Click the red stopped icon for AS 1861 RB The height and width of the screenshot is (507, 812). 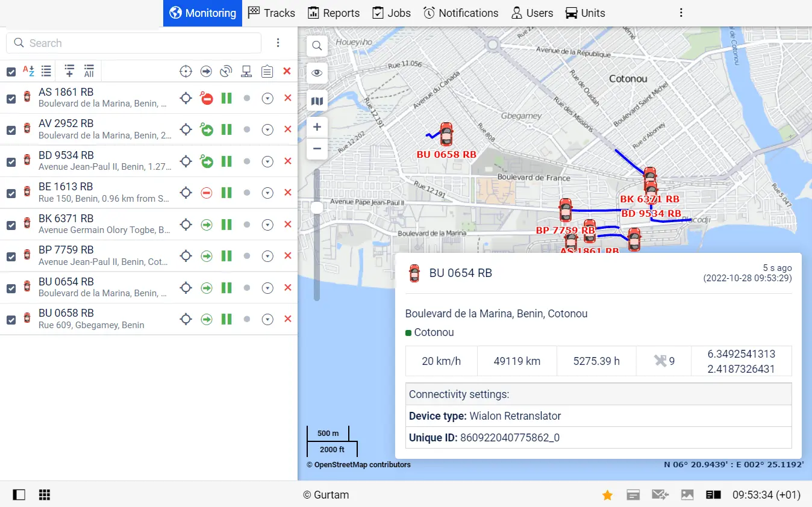207,98
